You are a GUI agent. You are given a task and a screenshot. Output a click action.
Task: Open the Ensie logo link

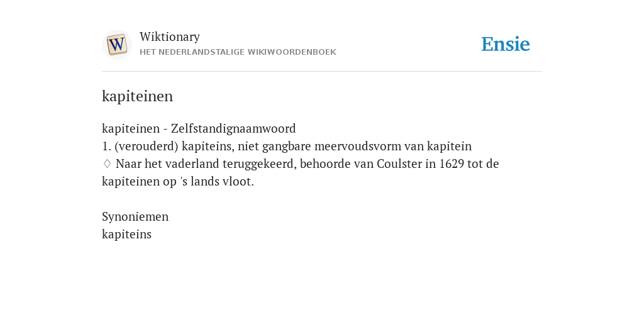coord(506,45)
